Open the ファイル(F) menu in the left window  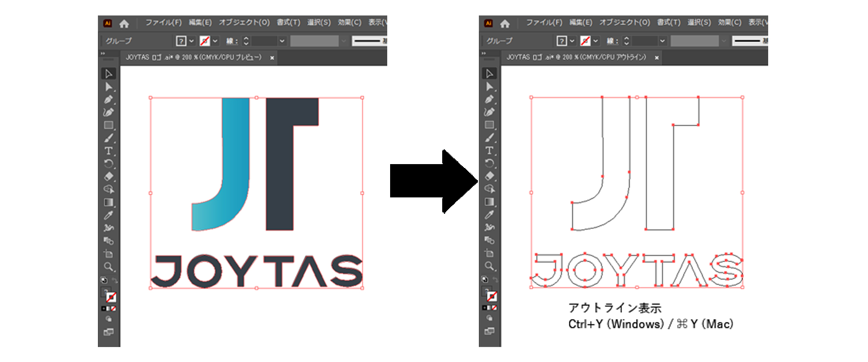(163, 23)
